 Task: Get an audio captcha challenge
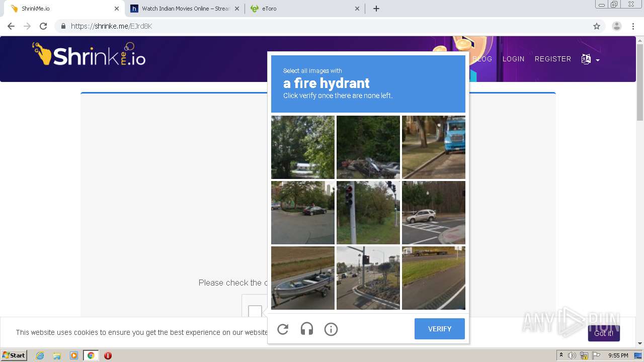click(x=307, y=329)
